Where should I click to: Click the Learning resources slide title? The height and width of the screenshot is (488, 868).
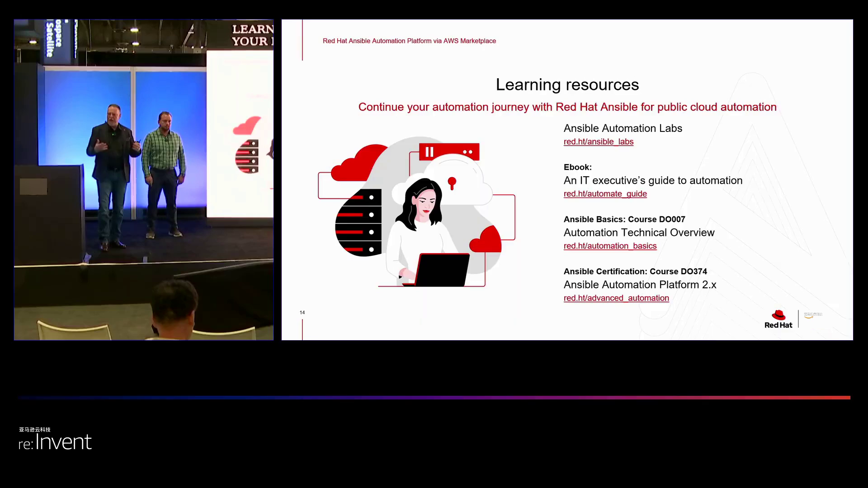pos(567,84)
